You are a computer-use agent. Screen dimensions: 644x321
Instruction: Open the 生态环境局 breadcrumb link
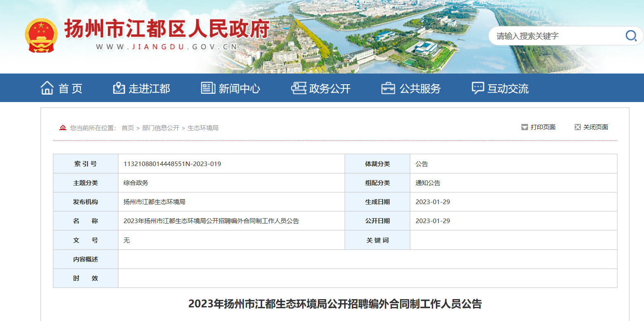(203, 128)
